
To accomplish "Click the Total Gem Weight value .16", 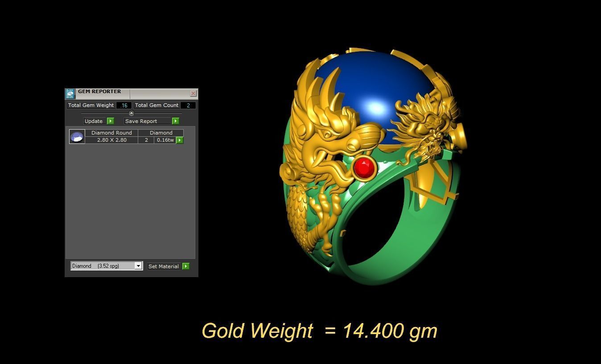I will click(x=124, y=106).
